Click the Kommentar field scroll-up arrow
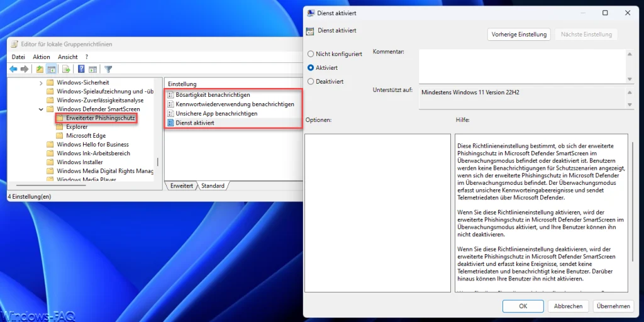This screenshot has height=322, width=644. [x=630, y=54]
